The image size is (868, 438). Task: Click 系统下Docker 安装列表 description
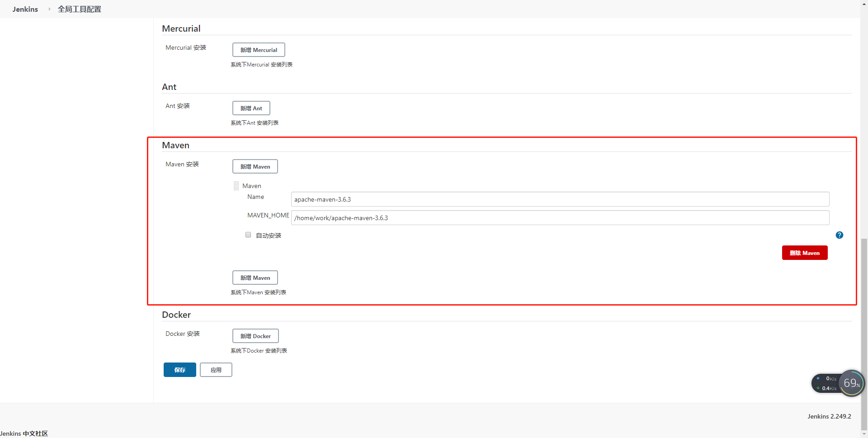(259, 351)
